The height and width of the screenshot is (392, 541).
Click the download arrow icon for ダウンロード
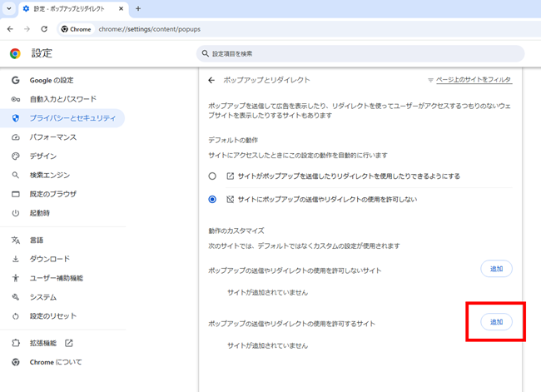[x=16, y=259]
